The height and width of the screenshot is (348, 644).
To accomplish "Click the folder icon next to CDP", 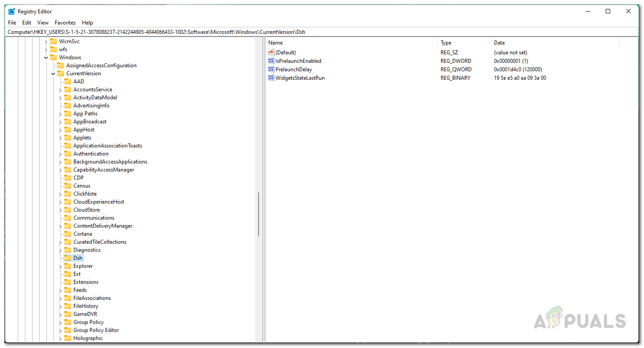I will pos(68,178).
